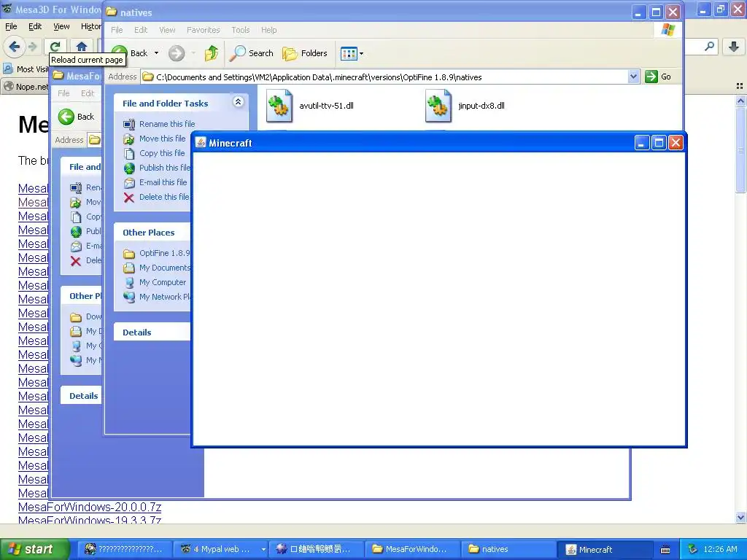Click Forward button in natives window
Viewport: 747px width, 560px height.
click(177, 53)
